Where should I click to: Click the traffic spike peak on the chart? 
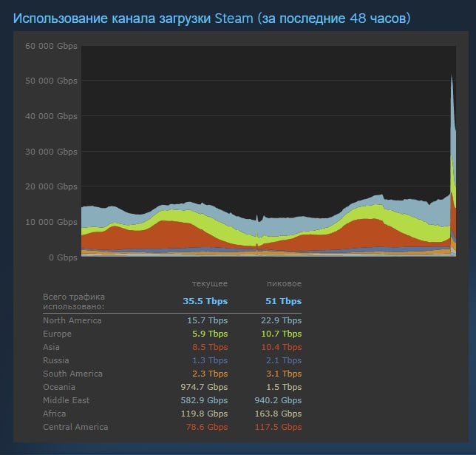point(452,76)
